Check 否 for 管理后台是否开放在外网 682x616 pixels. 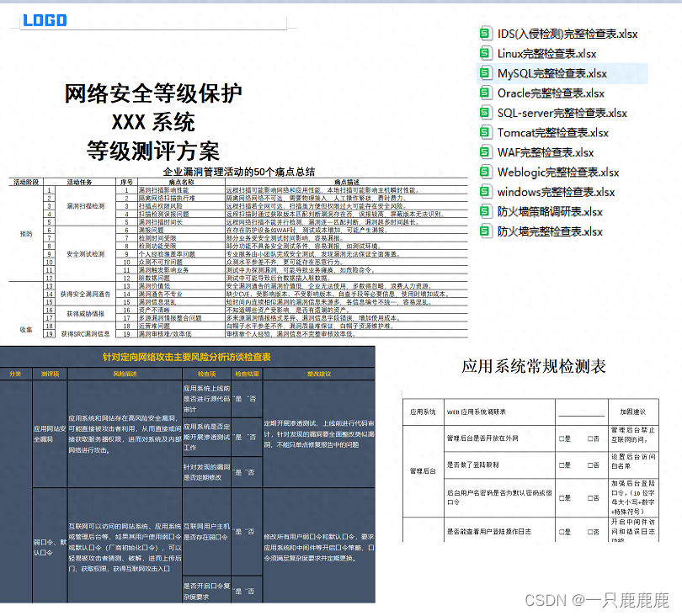coord(594,438)
